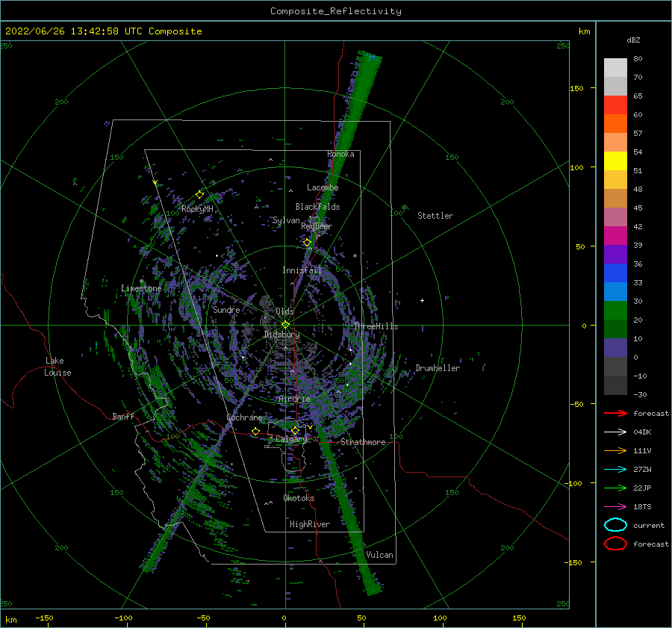Screen dimensions: 672x628
Task: Select the bright yellow 51-54 dBZ swatch
Action: tap(615, 161)
